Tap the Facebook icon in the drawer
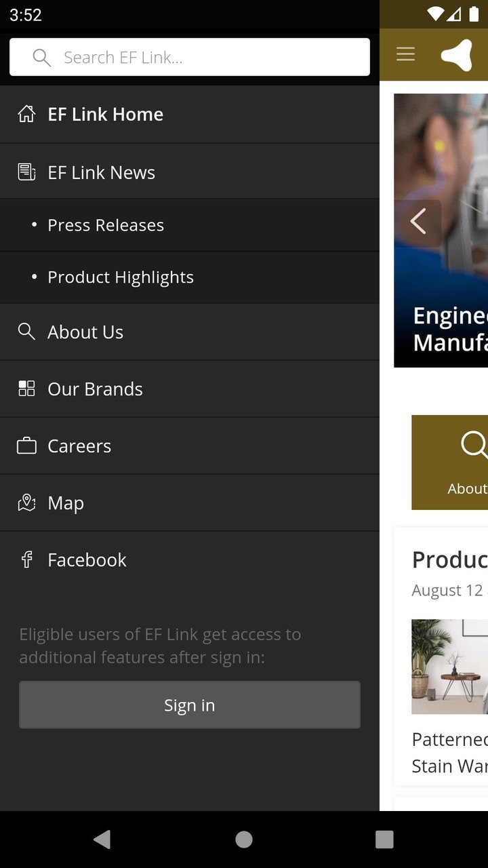Image resolution: width=488 pixels, height=868 pixels. click(26, 559)
